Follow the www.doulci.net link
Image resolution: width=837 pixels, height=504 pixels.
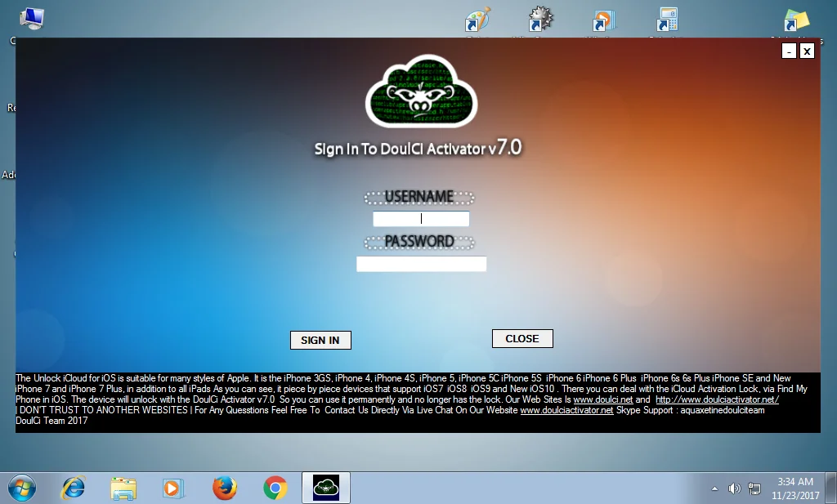coord(604,399)
